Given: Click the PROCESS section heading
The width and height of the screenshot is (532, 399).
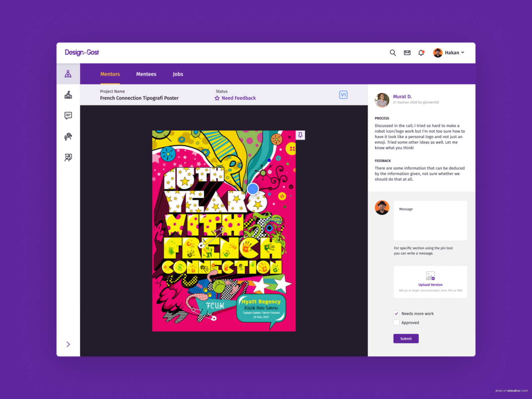Looking at the screenshot, I should click(x=382, y=118).
